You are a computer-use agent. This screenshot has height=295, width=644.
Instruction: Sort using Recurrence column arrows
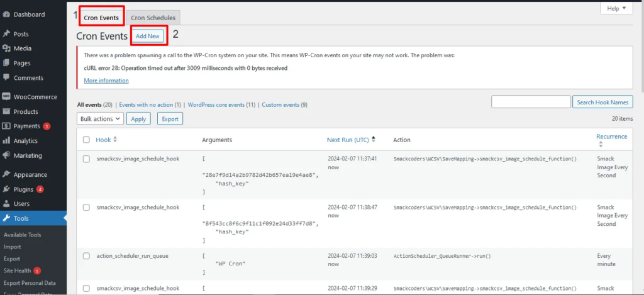[601, 144]
